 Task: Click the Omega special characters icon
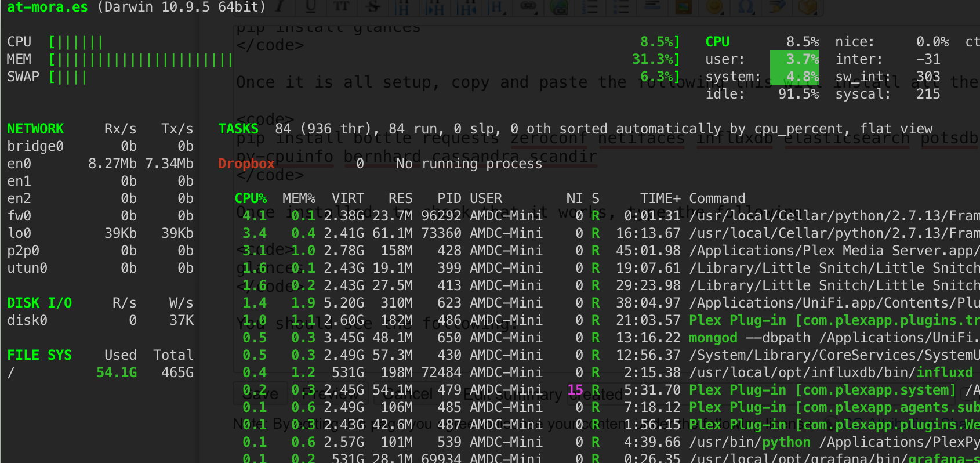(746, 6)
